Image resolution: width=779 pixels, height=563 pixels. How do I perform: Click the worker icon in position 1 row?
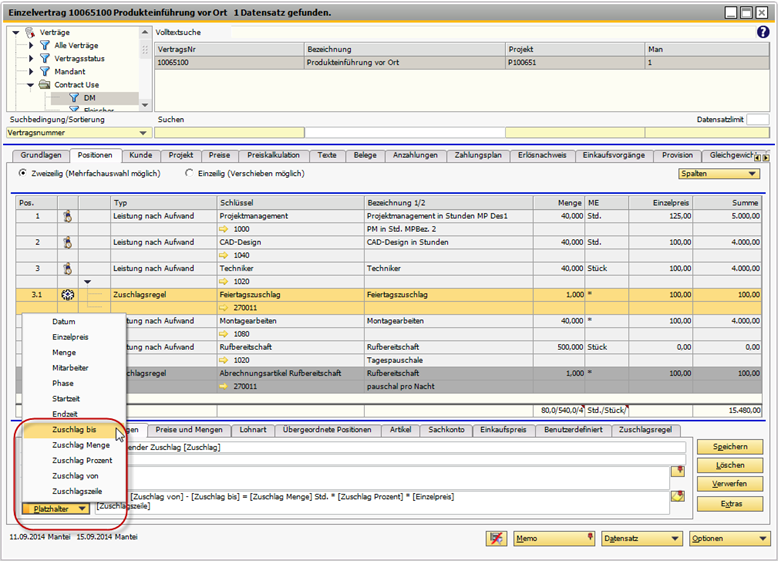67,215
